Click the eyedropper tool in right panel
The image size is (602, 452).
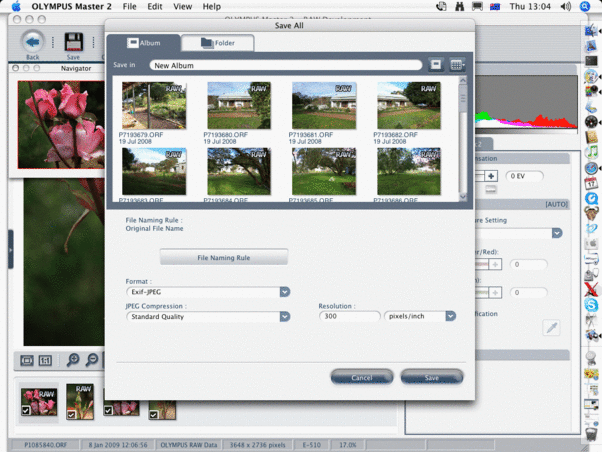click(550, 327)
